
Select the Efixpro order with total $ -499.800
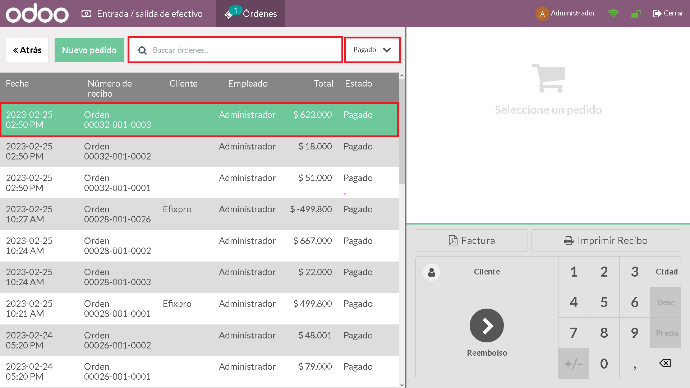pyautogui.click(x=199, y=214)
